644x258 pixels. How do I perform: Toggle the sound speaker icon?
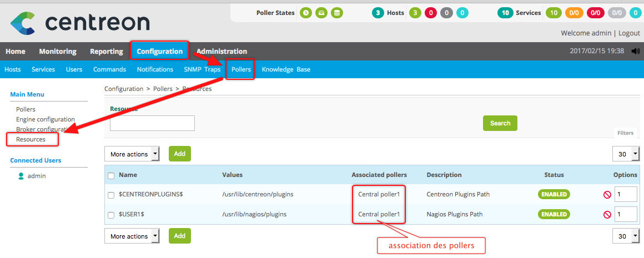coord(636,51)
